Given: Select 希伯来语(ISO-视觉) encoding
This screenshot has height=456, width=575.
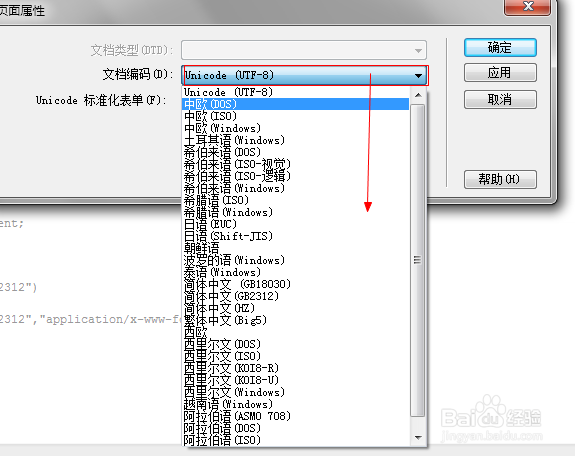Looking at the screenshot, I should point(296,164).
